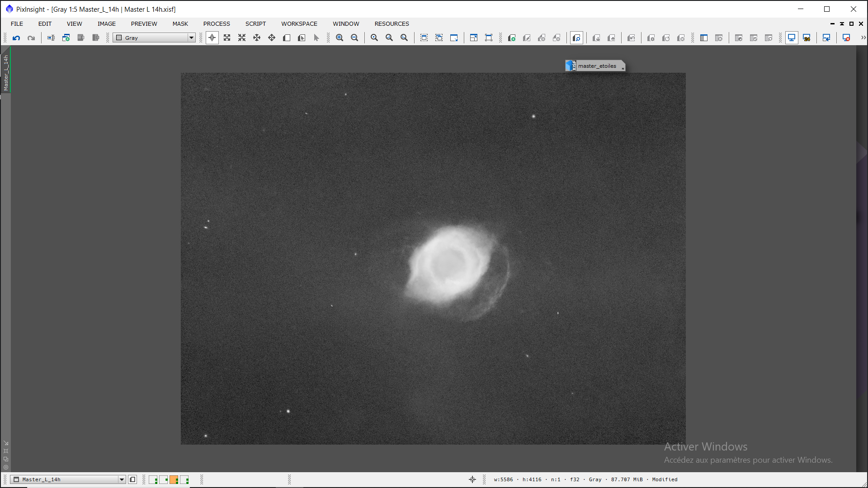Click the Redo arrow icon
868x488 pixels.
tap(31, 38)
